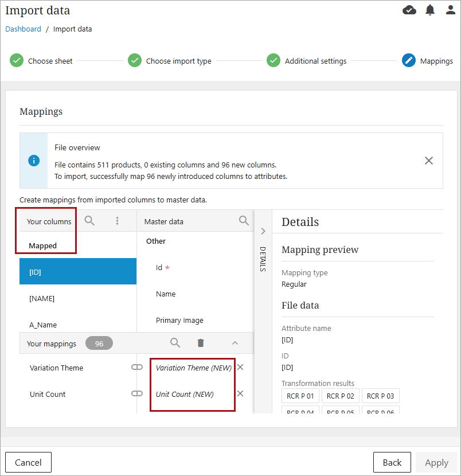Click the cloud sync status icon

[409, 10]
